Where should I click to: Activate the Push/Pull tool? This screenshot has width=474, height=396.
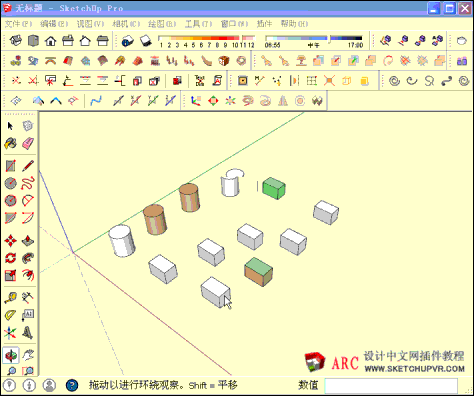[28, 241]
